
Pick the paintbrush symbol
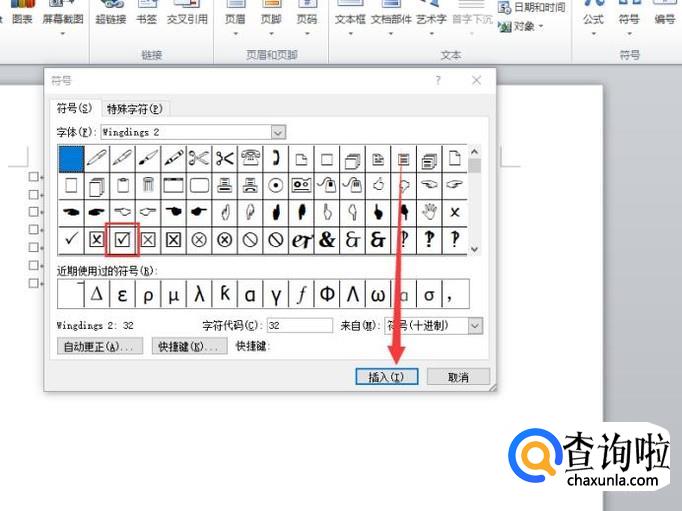tap(148, 158)
